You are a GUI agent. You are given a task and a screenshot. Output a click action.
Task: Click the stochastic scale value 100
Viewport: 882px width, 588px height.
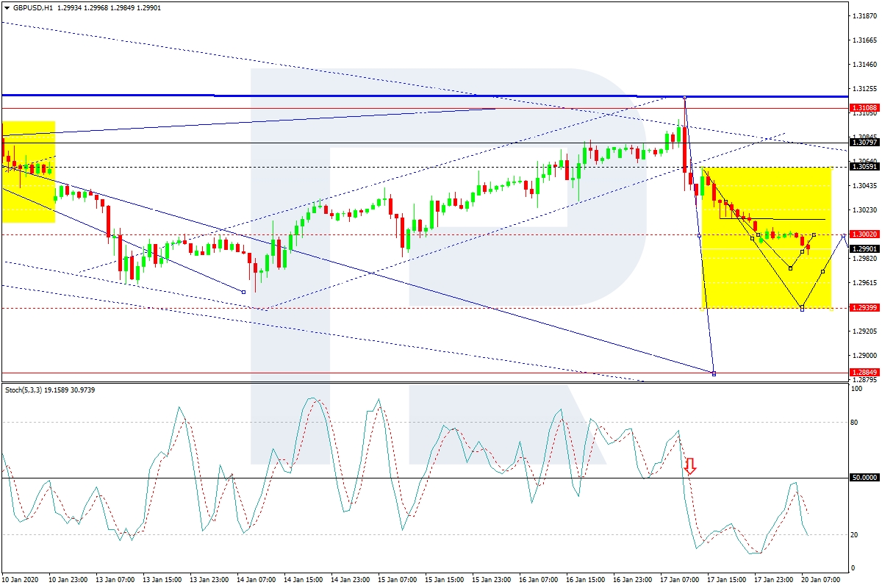point(856,388)
